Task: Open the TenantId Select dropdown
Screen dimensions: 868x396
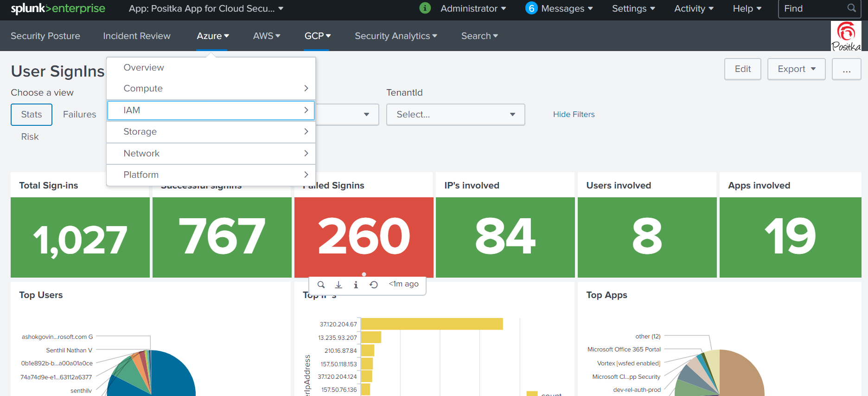Action: coord(455,115)
